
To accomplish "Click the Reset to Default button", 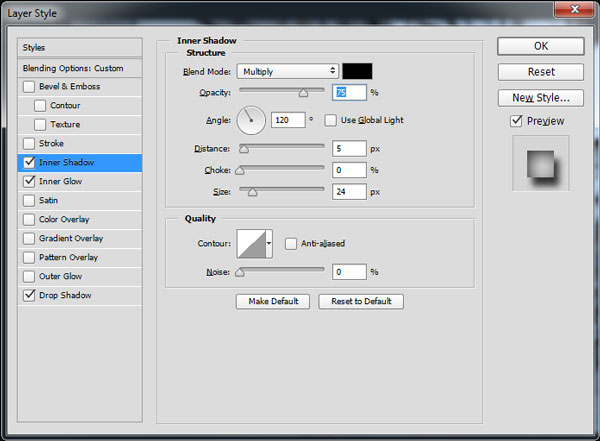I will coord(361,302).
